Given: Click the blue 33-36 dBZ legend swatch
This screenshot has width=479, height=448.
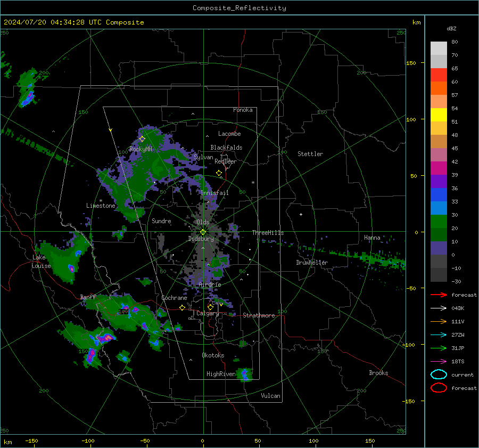Looking at the screenshot, I should [439, 195].
